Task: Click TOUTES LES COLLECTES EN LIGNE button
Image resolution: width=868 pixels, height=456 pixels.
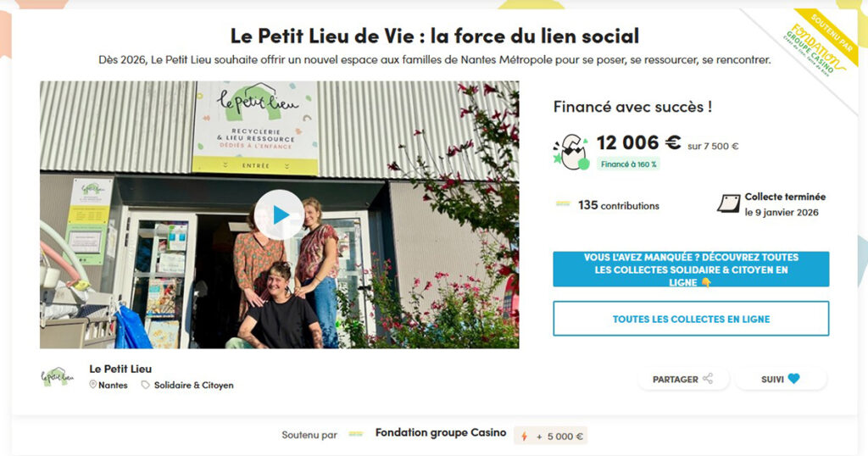Action: (x=691, y=319)
